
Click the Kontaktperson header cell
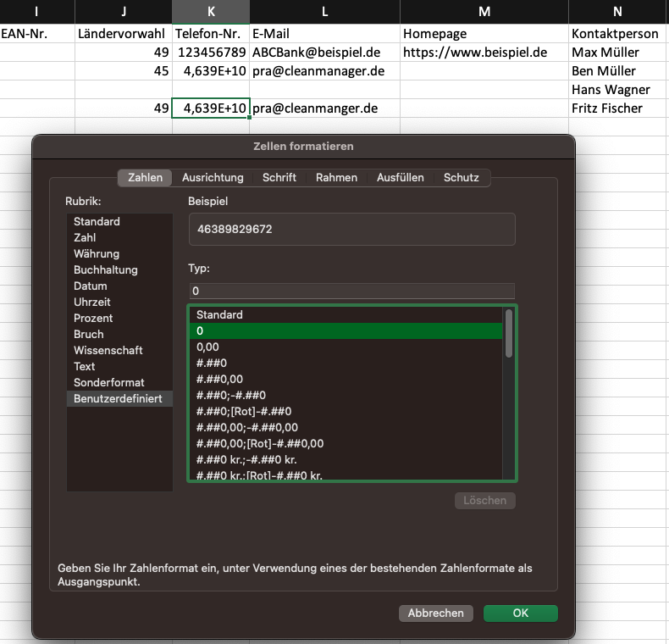(x=615, y=34)
